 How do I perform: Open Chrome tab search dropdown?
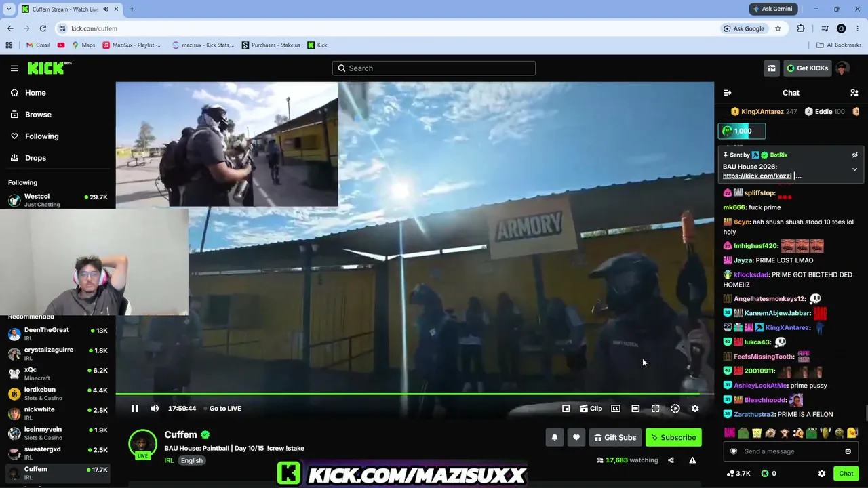9,9
